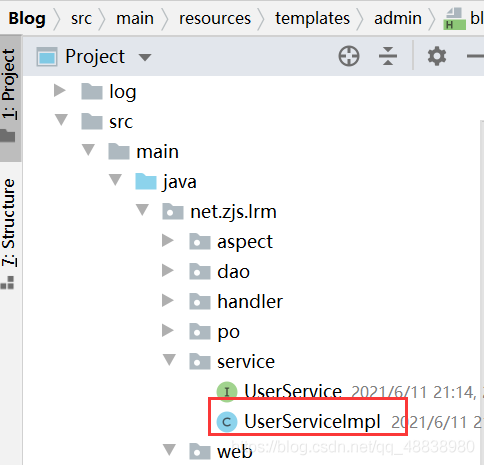Select the po package in the tree

(x=228, y=332)
